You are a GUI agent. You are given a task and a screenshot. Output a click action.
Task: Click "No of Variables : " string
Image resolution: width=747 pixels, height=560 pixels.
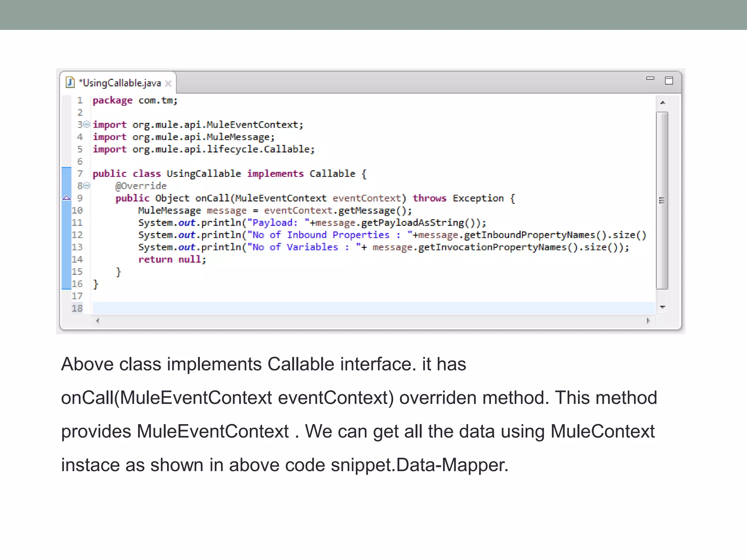(304, 247)
